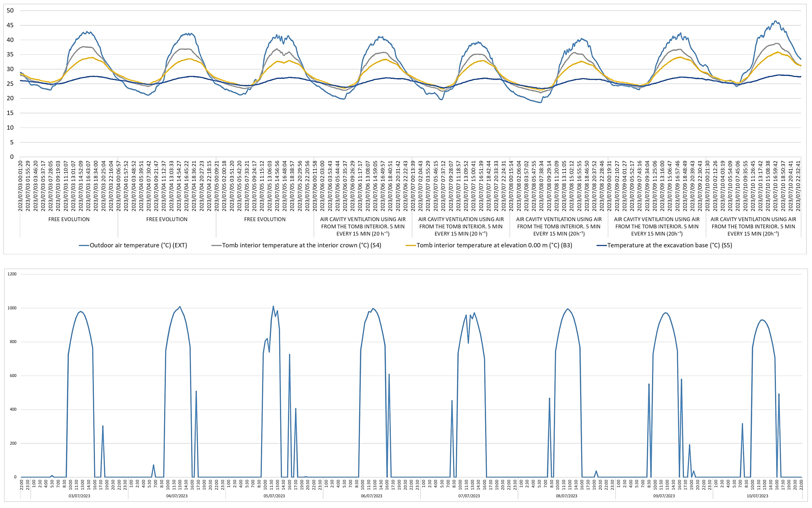
Task: Click the 10/07/2023 date label in lower chart
Action: point(758,496)
